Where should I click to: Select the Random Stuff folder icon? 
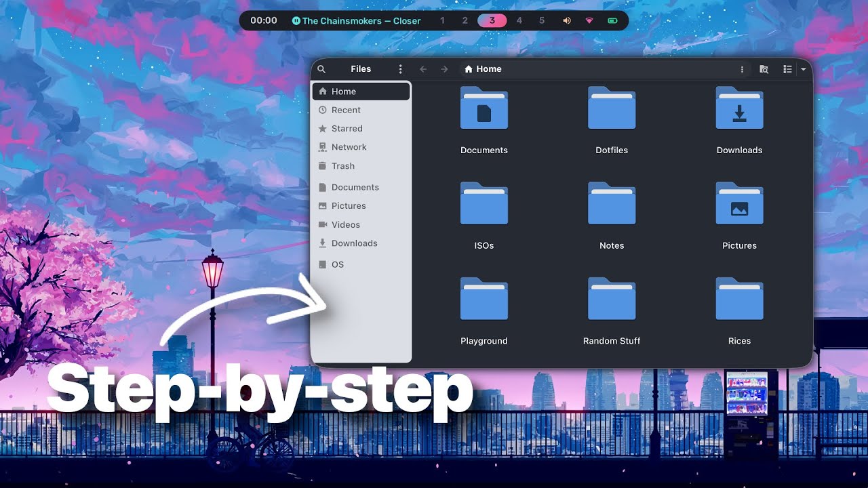click(612, 299)
